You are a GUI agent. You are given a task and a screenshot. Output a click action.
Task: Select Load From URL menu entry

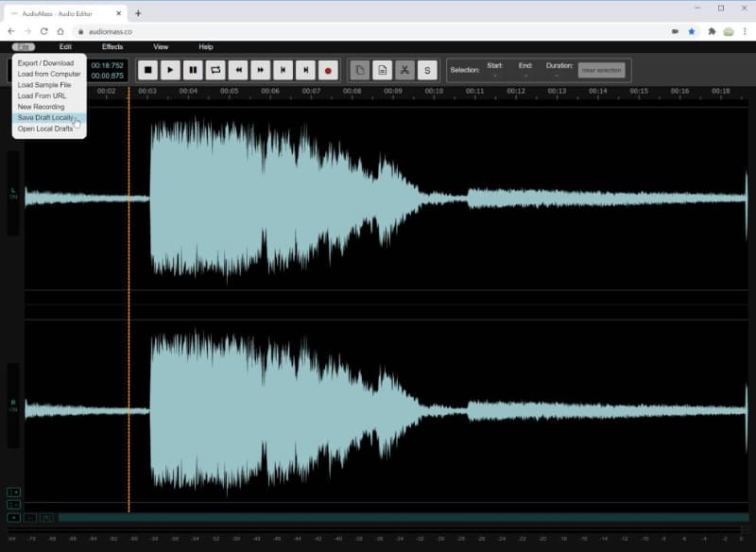coord(49,95)
